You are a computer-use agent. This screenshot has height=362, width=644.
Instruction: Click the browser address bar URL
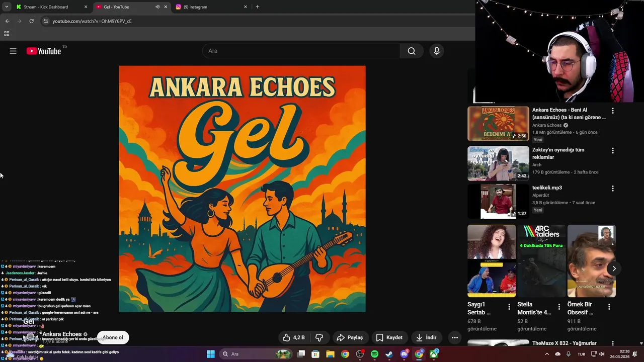point(92,21)
